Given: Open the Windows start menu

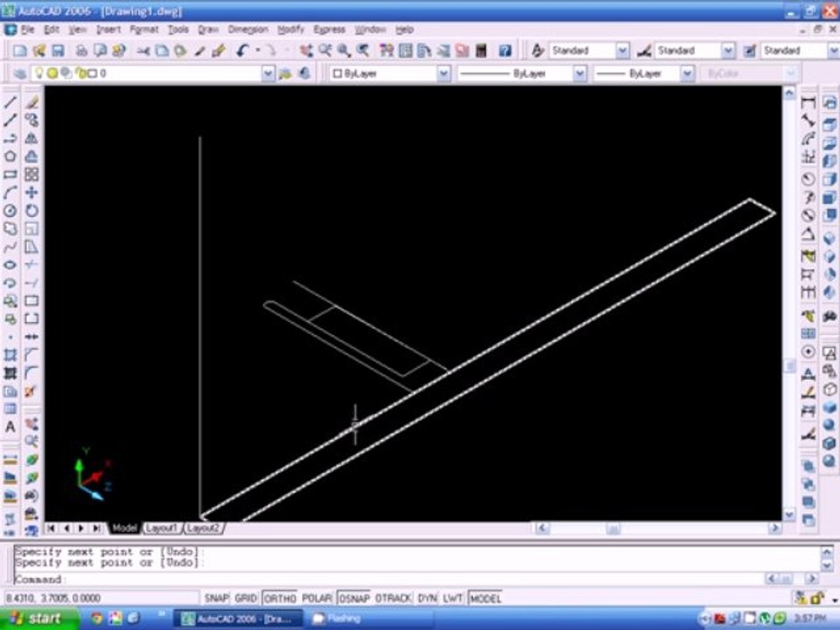Looking at the screenshot, I should tap(38, 619).
